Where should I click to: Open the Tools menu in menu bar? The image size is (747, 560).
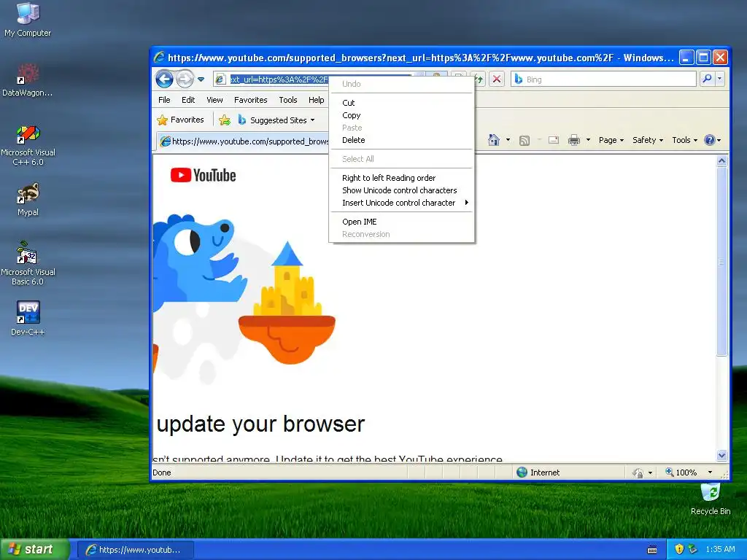287,100
